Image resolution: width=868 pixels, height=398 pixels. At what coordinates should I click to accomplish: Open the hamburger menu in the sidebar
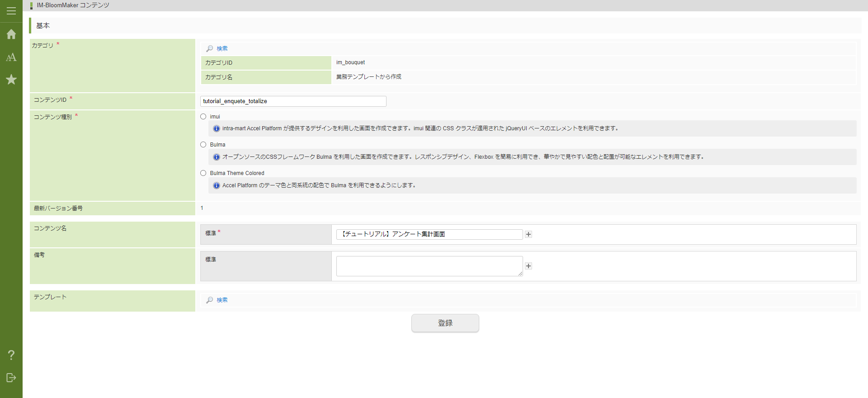[11, 11]
